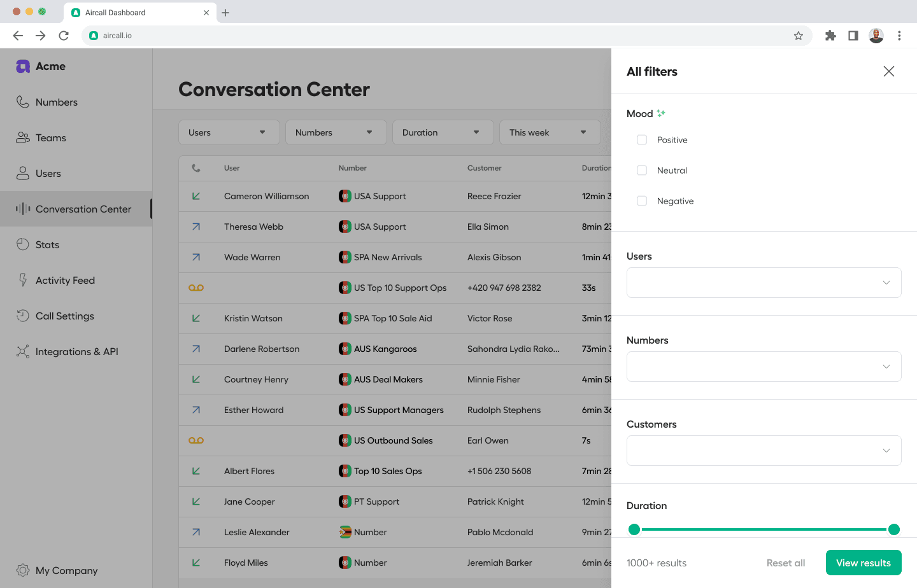Screen dimensions: 917x588
Task: Click the Teams people icon in sidebar
Action: [23, 137]
